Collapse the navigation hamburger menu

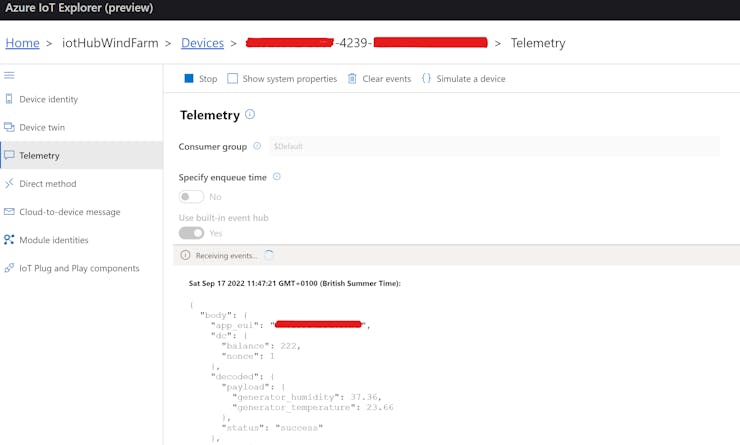9,75
